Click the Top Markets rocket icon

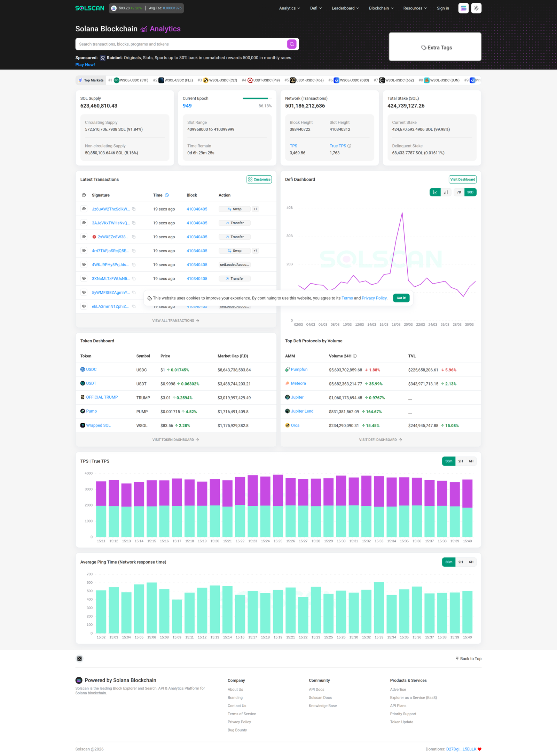80,80
